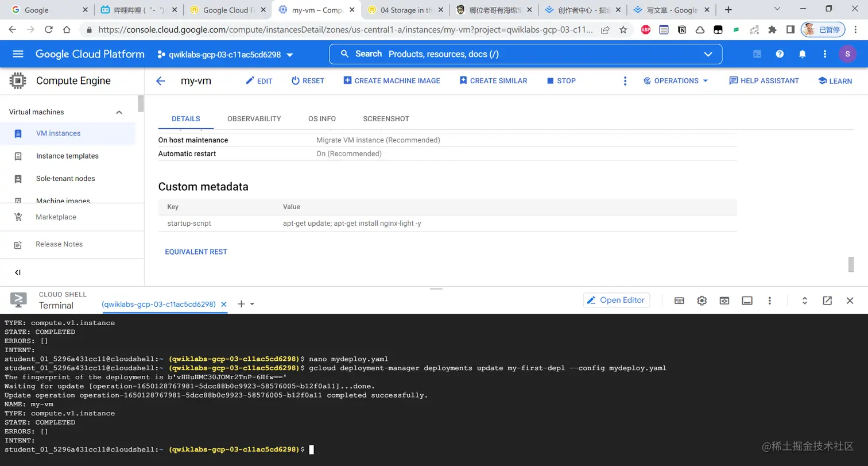Click the Open Editor button
Image resolution: width=868 pixels, height=466 pixels.
coord(617,300)
